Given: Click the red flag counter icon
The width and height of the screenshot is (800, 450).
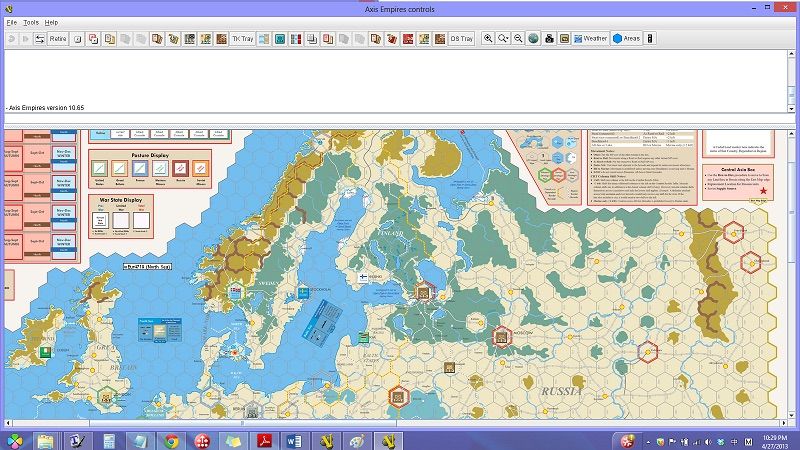Looking at the screenshot, I should tap(392, 39).
